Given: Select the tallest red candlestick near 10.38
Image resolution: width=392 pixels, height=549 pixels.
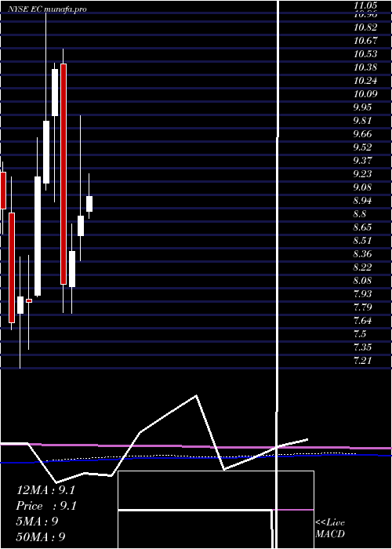Looking at the screenshot, I should 64,174.
